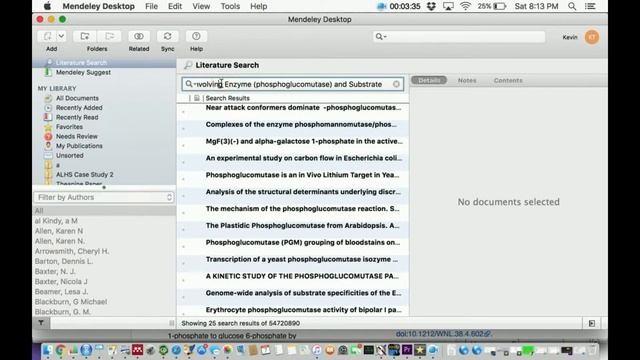The width and height of the screenshot is (640, 360).
Task: Open Mendeley Suggest in the sidebar
Action: pyautogui.click(x=83, y=72)
